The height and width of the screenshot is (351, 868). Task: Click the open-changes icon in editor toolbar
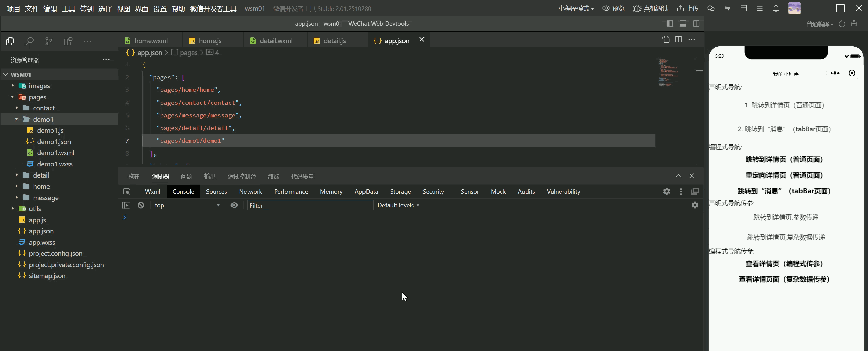point(666,40)
